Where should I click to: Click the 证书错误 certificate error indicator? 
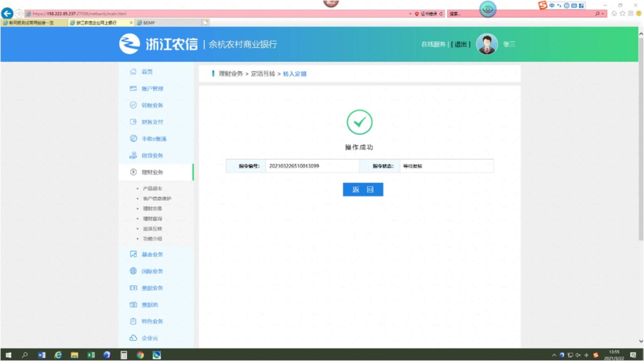pyautogui.click(x=426, y=14)
